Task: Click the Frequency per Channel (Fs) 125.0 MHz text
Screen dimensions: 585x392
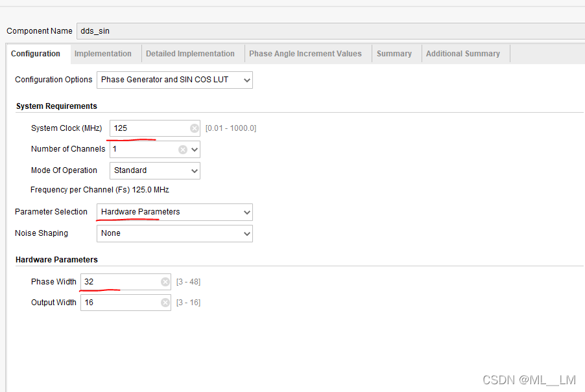Action: coord(100,190)
